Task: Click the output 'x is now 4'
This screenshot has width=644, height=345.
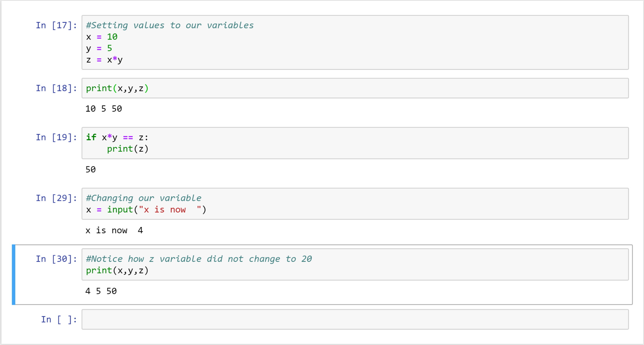Action: coord(114,230)
